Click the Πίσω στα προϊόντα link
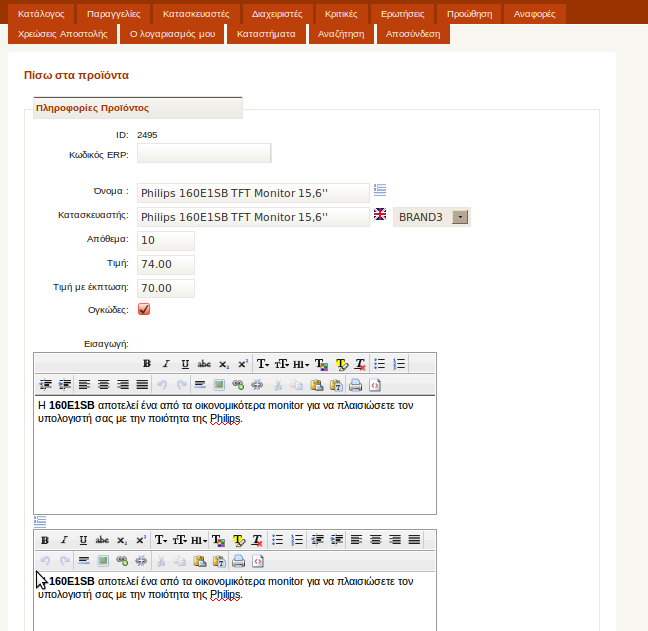The image size is (648, 631). [76, 75]
